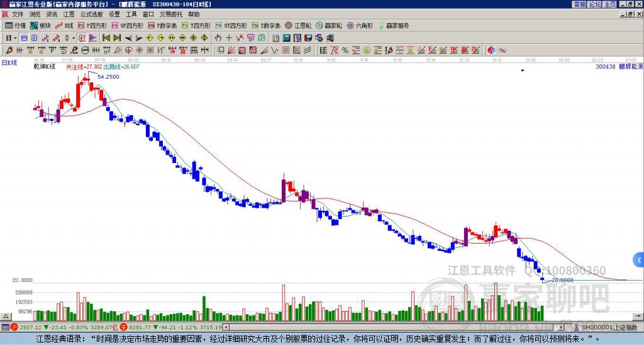Click the 关注线=27.302 indicator label
Screen dimensions: 644x345
(x=84, y=67)
